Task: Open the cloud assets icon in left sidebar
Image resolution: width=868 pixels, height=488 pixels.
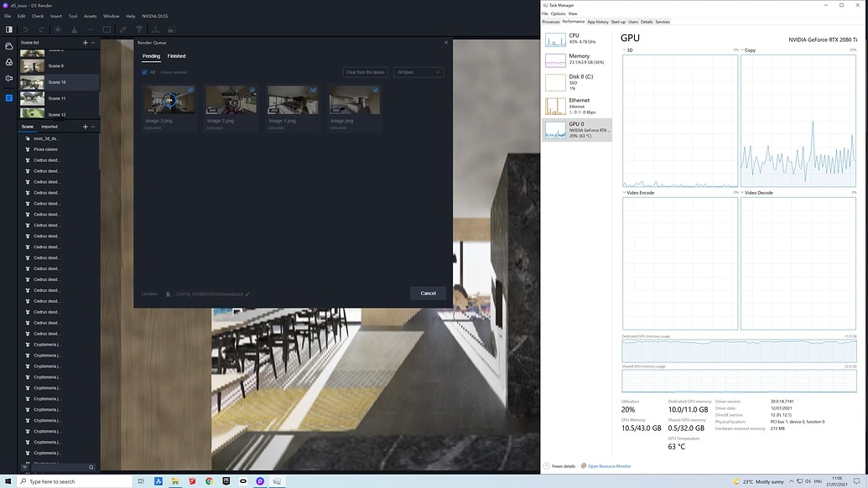Action: 9,46
